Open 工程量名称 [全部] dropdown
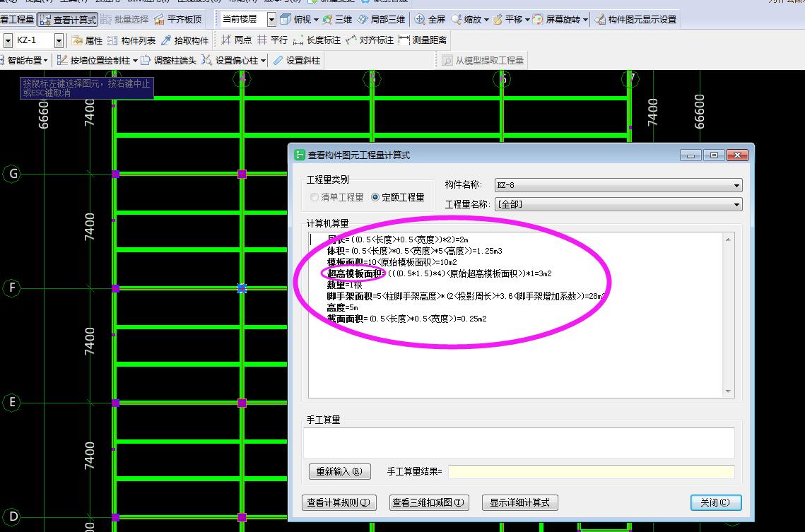Screen dimensions: 805x532 (x=618, y=204)
